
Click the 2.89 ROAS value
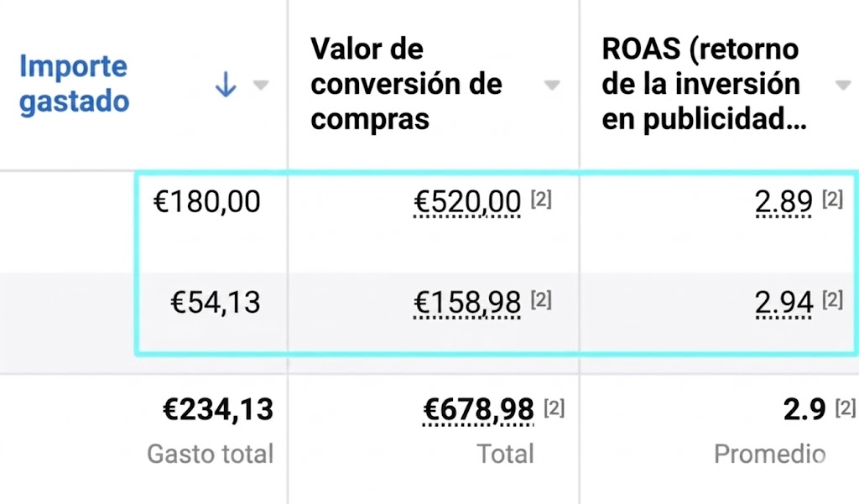coord(784,201)
